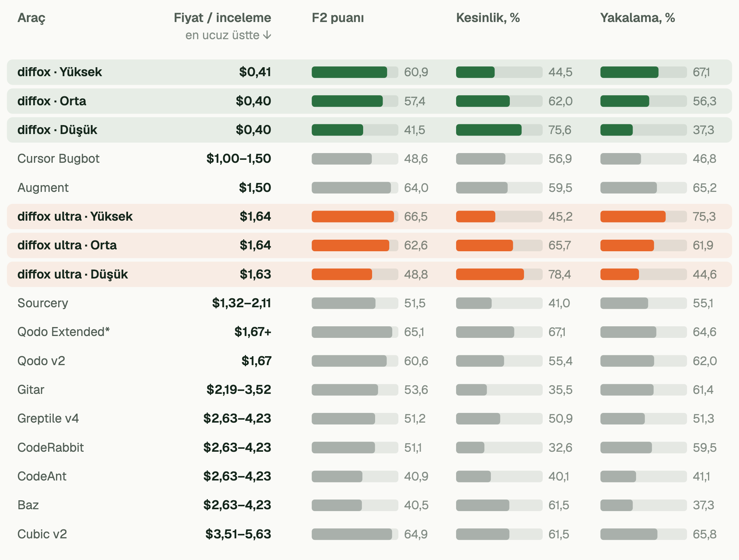Sort by the 'F2 puanı' column header
The width and height of the screenshot is (739, 560).
click(x=338, y=18)
